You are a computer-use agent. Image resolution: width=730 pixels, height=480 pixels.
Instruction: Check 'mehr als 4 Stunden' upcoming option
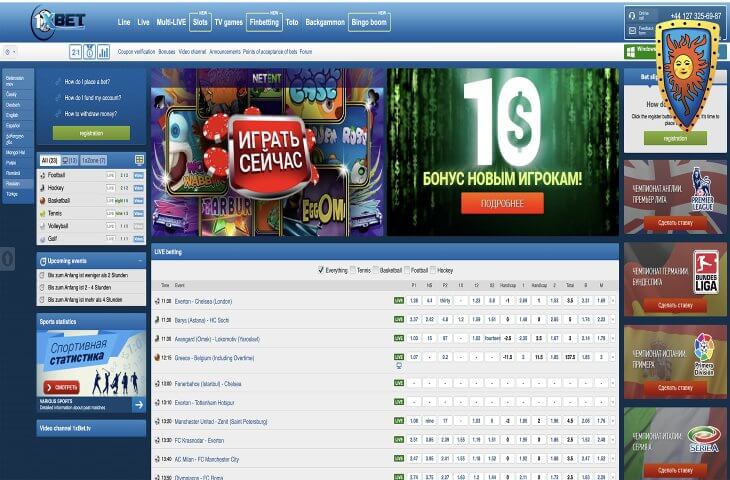tap(42, 299)
